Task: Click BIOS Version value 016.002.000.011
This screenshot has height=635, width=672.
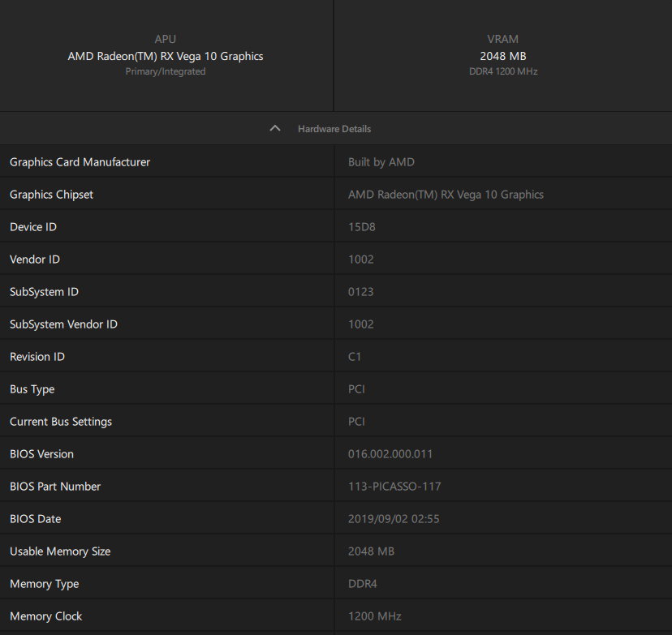Action: [x=390, y=454]
